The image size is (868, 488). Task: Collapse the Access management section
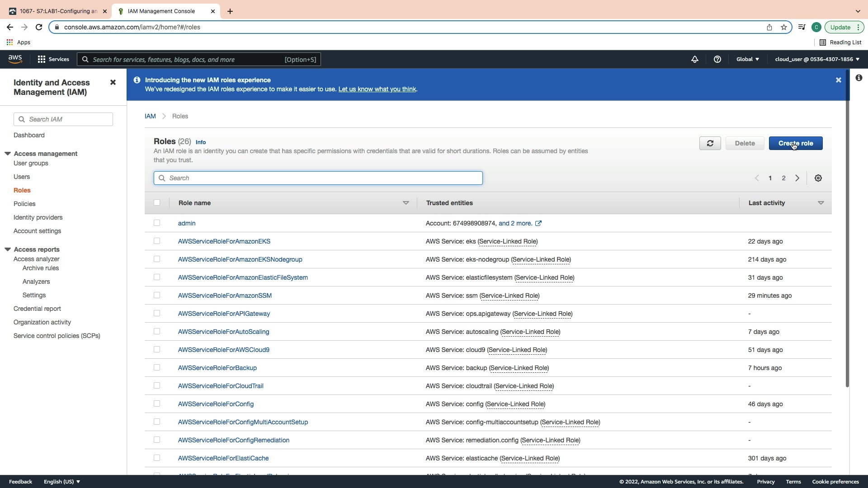pyautogui.click(x=8, y=154)
